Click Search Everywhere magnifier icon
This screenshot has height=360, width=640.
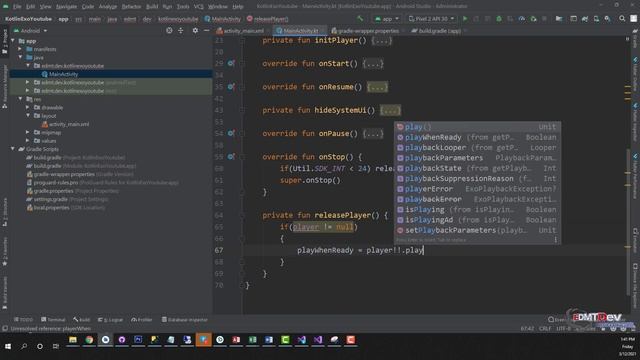(x=622, y=19)
